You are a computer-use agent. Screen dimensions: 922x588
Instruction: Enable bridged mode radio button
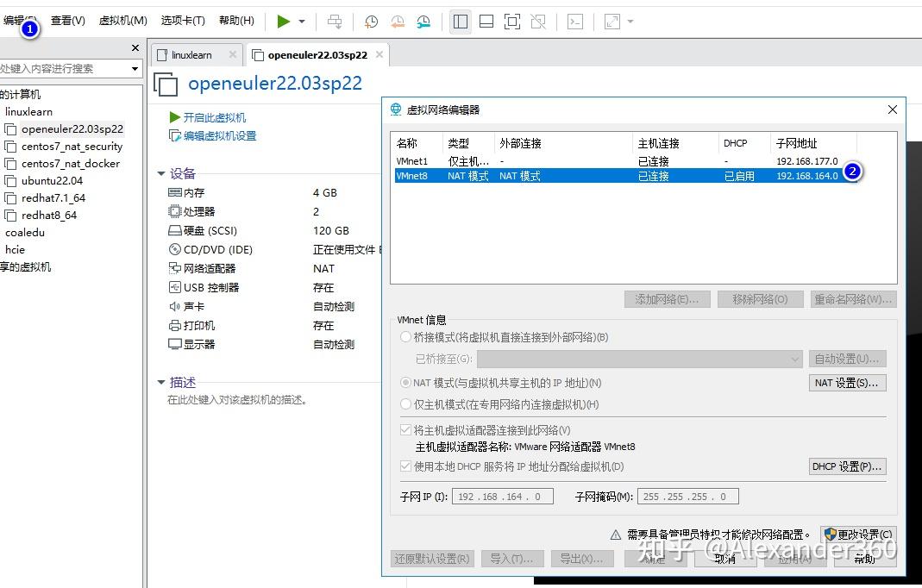pos(405,337)
